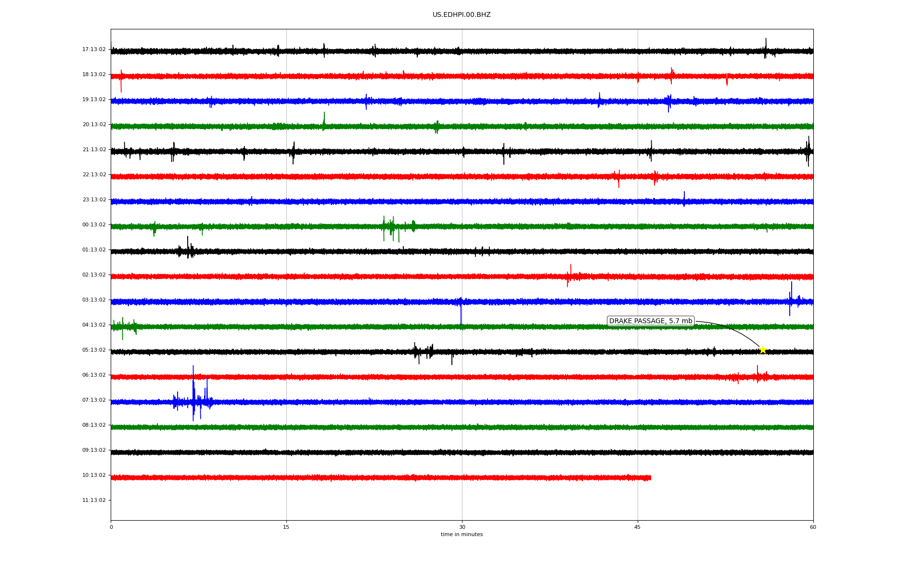Click the x-axis tick label 0

click(111, 527)
